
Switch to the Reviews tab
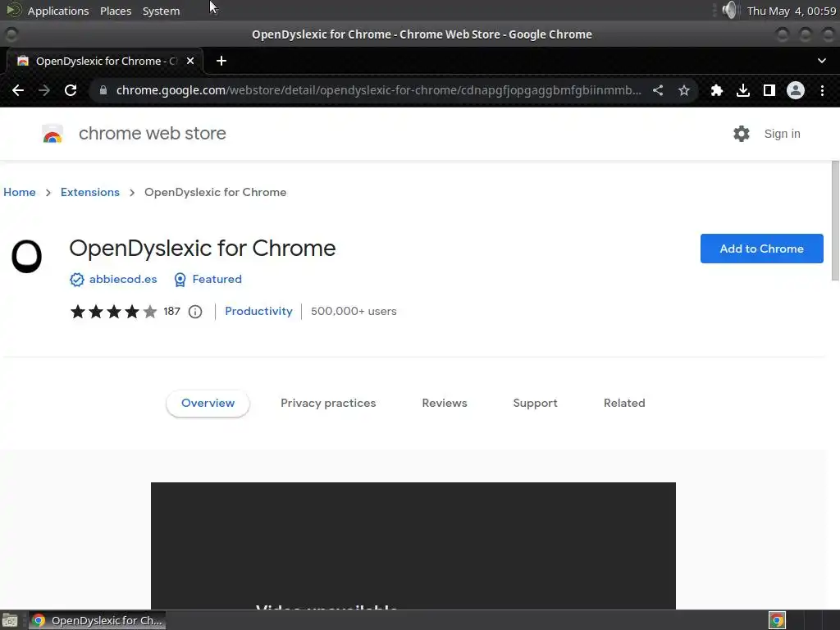coord(445,404)
